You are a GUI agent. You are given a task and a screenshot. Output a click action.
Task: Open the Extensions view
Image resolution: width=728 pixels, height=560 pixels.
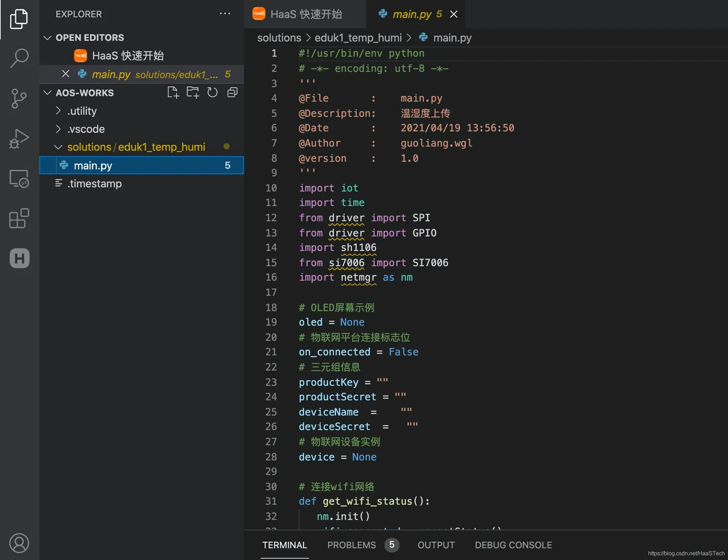pyautogui.click(x=19, y=218)
